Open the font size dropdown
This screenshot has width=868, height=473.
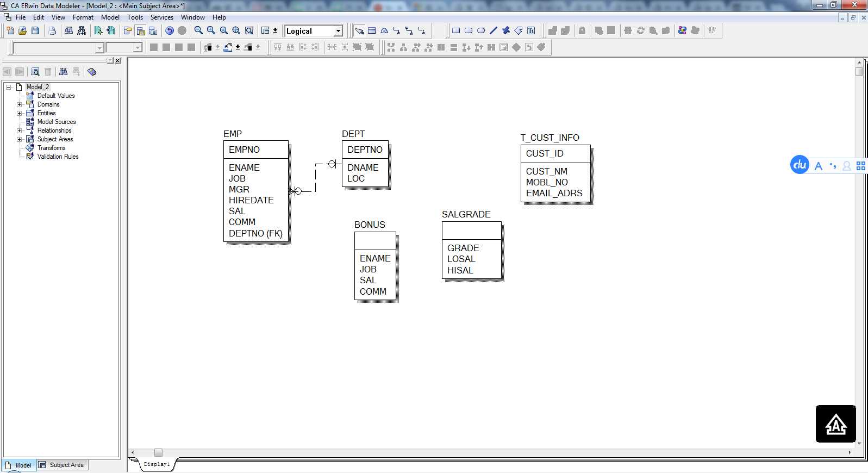(138, 48)
